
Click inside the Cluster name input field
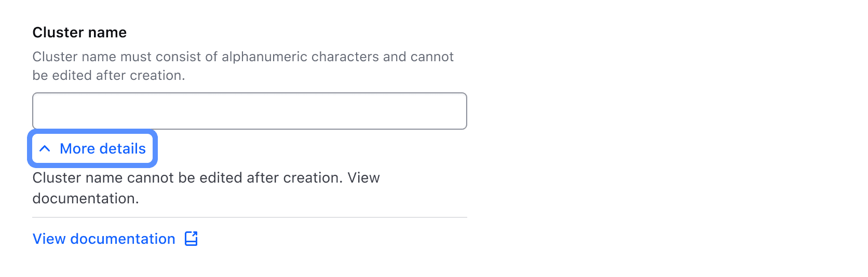[x=249, y=111]
